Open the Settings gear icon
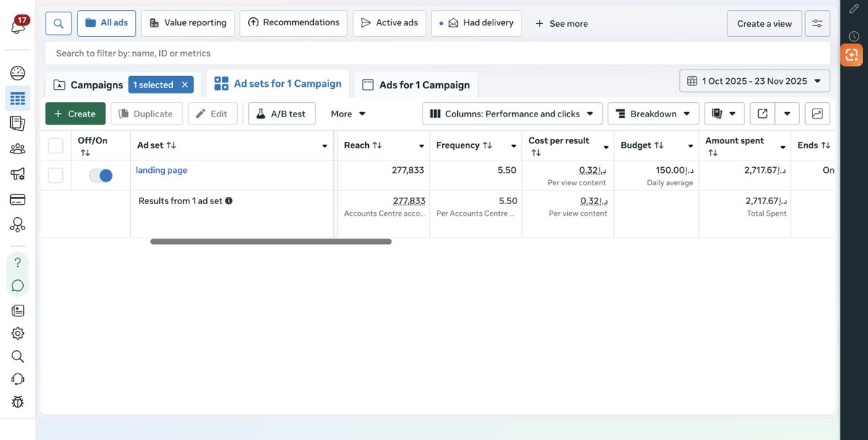Viewport: 868px width, 440px height. point(18,333)
